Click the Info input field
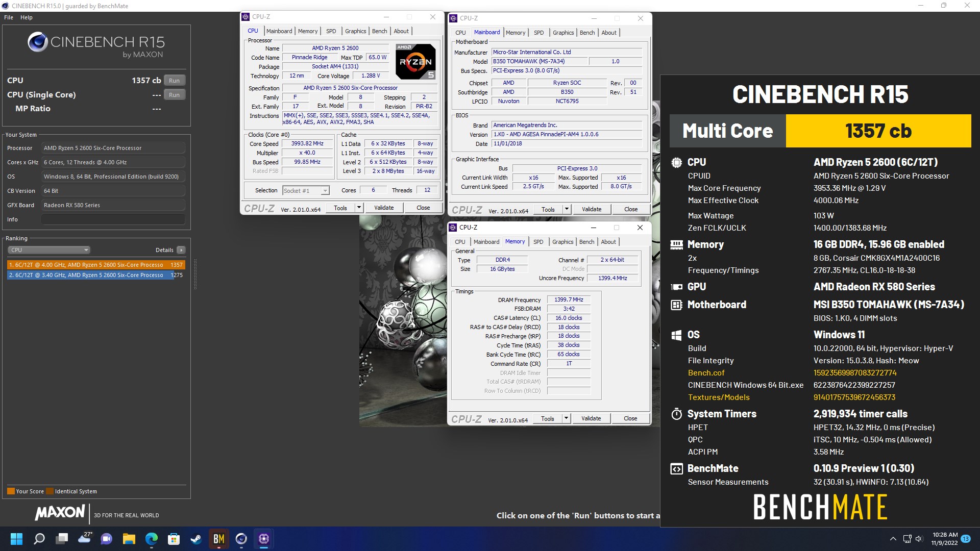This screenshot has width=980, height=551. click(113, 219)
